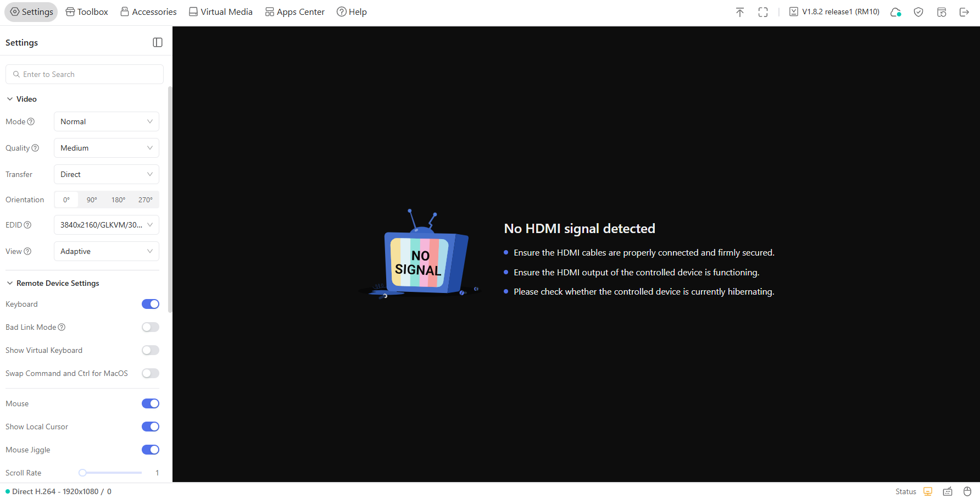Open the Apps Center
The width and height of the screenshot is (980, 498).
(294, 12)
